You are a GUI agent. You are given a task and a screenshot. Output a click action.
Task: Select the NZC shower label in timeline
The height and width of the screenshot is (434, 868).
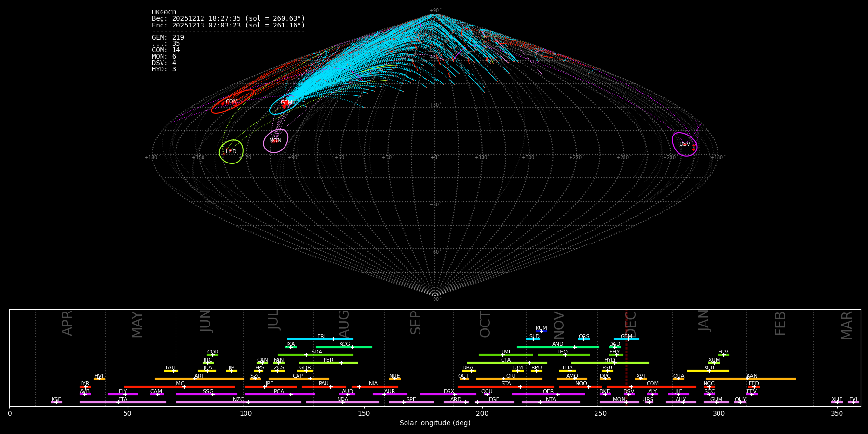(x=238, y=399)
